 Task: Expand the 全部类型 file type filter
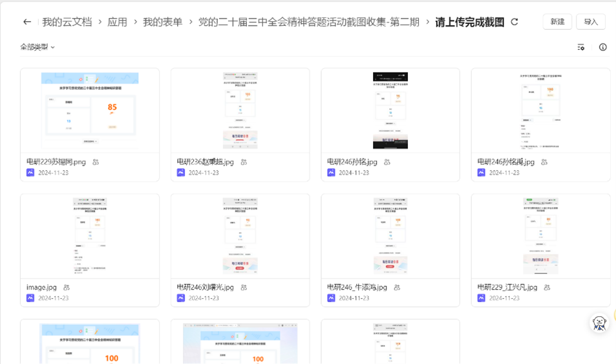37,47
